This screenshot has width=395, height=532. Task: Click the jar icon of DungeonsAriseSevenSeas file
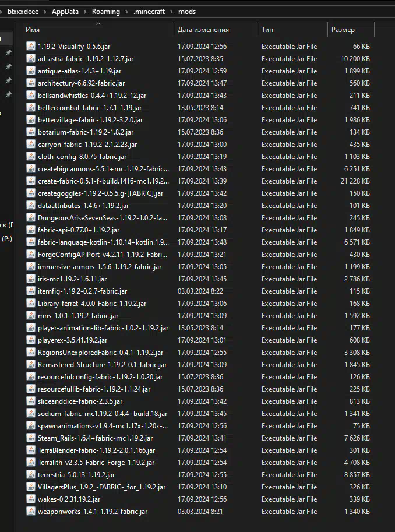[31, 217]
